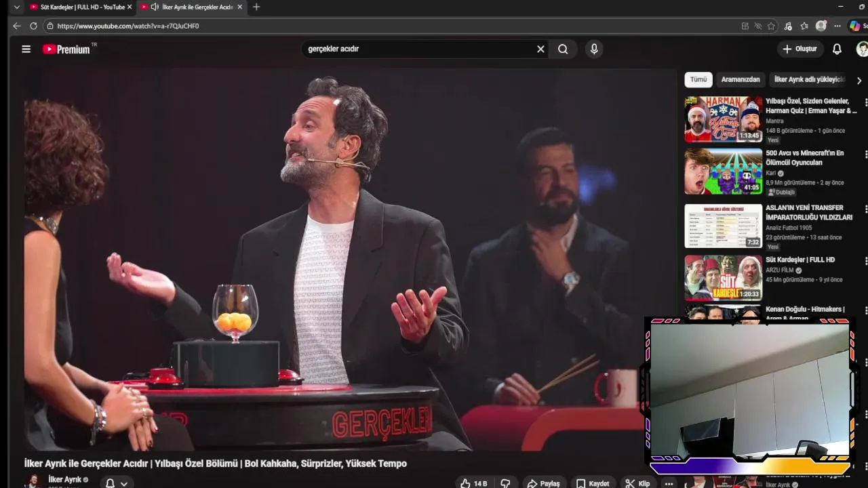
Task: Close the İlker Ayrık ile Gerçekler tab
Action: (x=239, y=7)
